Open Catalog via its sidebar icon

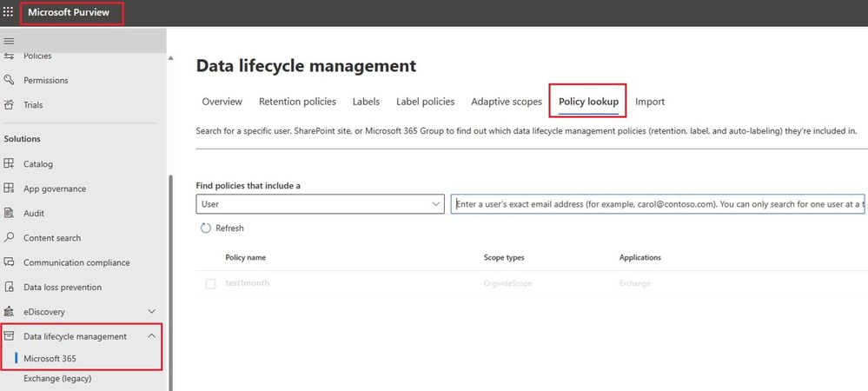pos(10,163)
